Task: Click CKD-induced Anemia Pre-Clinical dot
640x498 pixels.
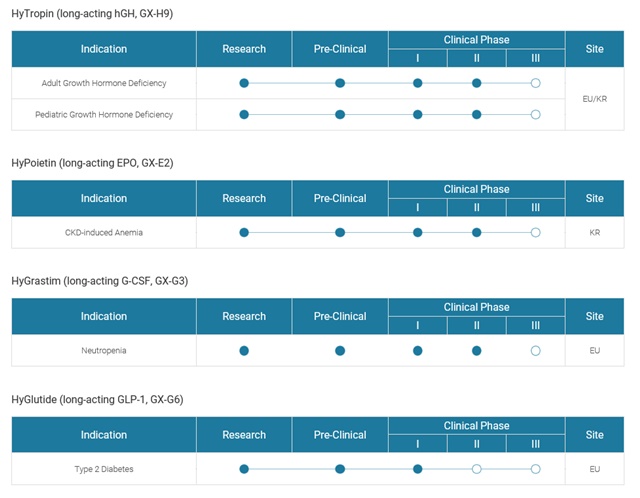Action: (x=340, y=233)
